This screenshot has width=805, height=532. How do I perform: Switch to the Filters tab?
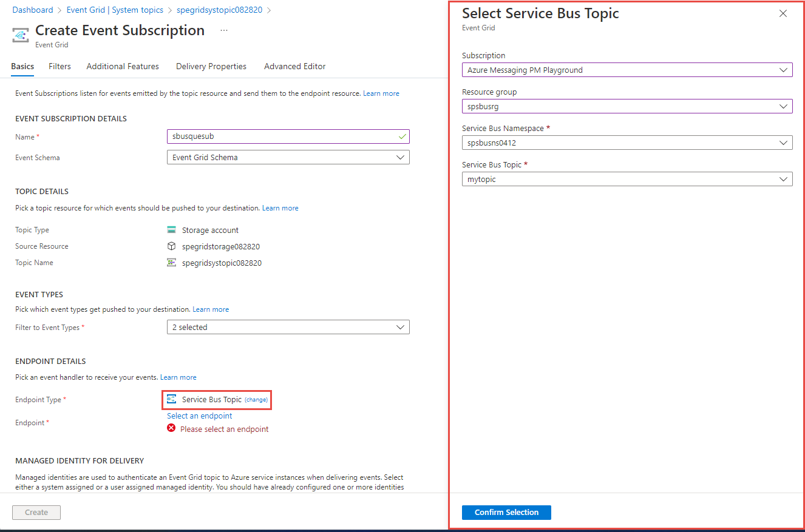[59, 67]
